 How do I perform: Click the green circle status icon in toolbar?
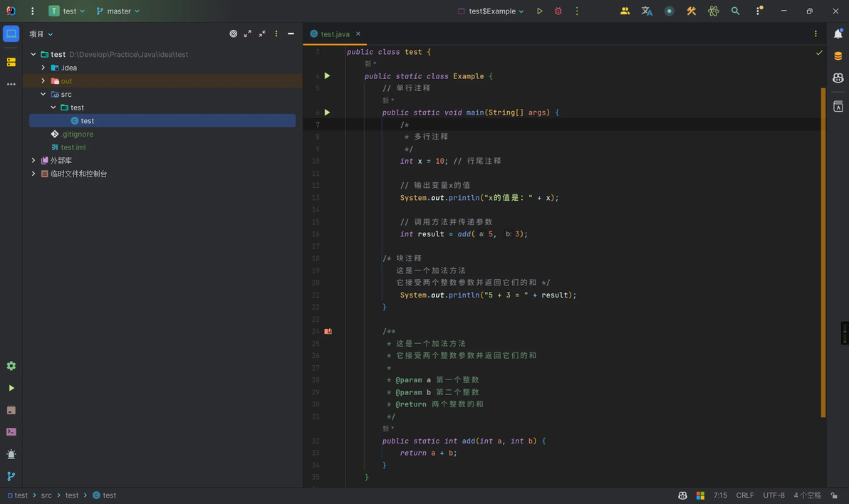(670, 11)
